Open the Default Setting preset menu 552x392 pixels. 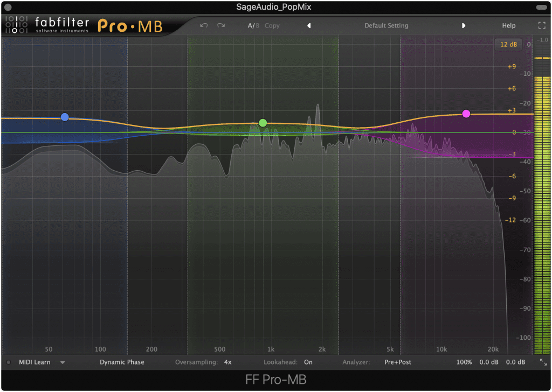tap(386, 26)
